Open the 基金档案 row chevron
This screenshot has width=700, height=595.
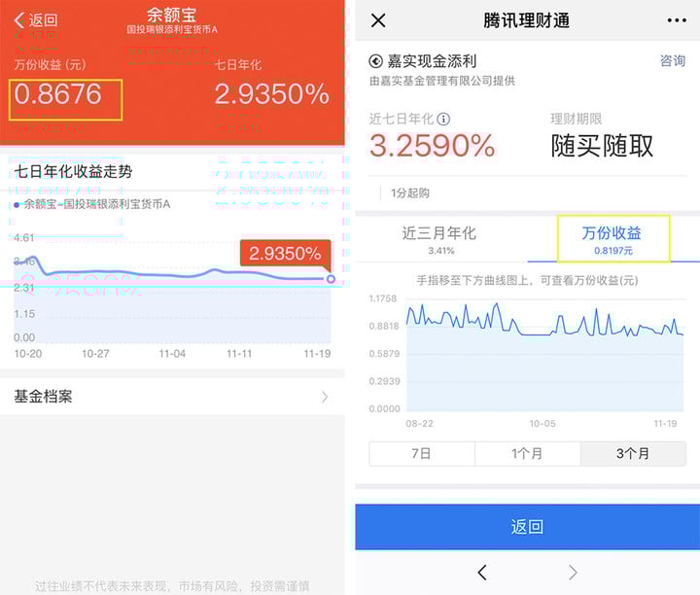click(x=325, y=397)
